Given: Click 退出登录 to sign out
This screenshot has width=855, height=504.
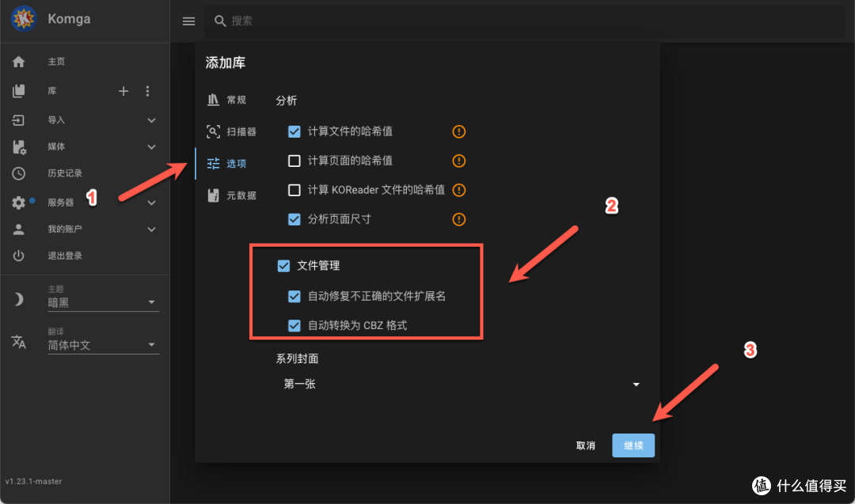Looking at the screenshot, I should (x=65, y=256).
